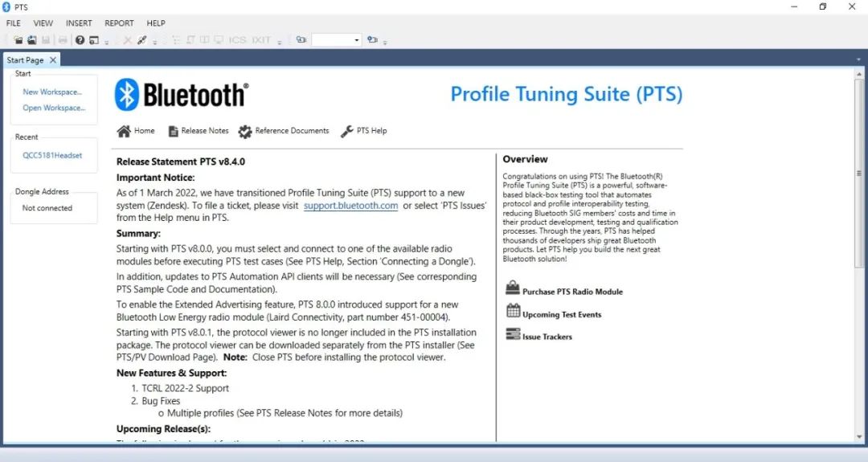This screenshot has width=868, height=462.
Task: Click the IXIT toolbar button
Action: tap(260, 40)
